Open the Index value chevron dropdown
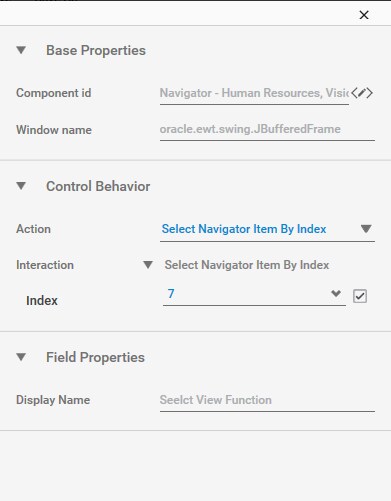 click(336, 294)
